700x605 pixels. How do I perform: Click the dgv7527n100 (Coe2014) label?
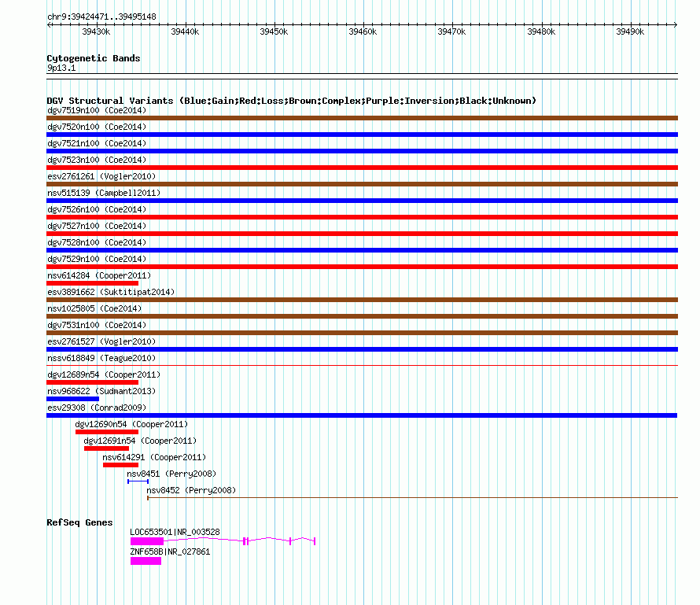pos(97,226)
